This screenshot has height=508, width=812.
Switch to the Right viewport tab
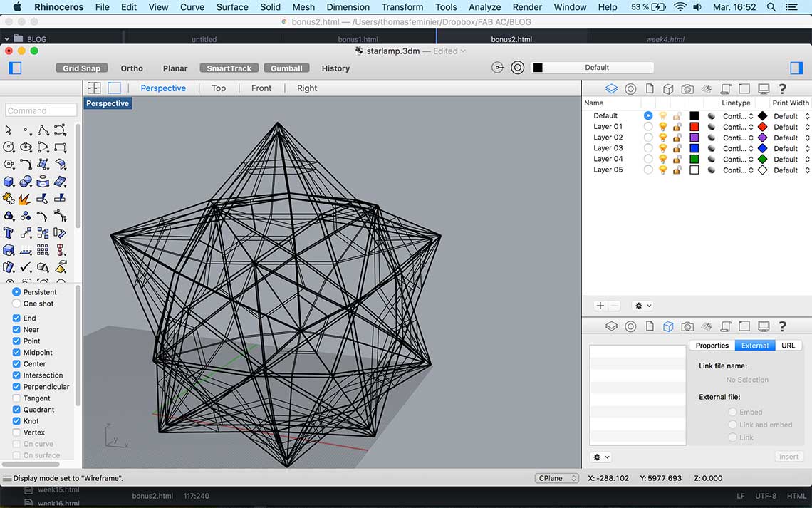pos(306,88)
